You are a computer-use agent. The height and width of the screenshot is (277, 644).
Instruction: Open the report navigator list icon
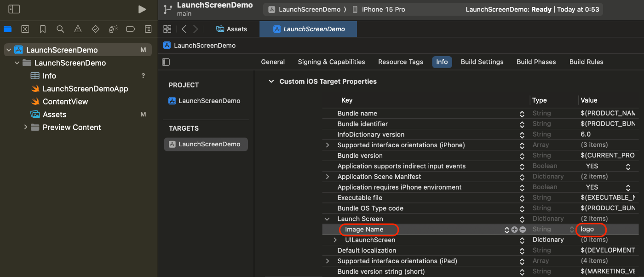pos(148,29)
